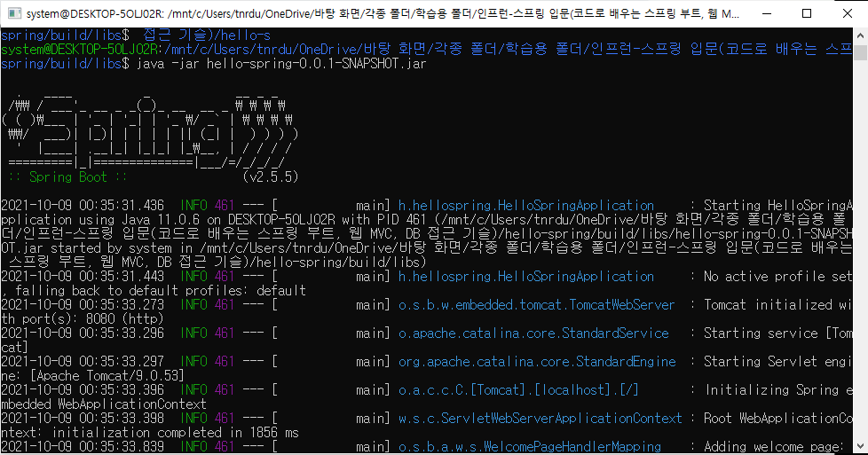Click 'o.s.b.w.embedded.tomcat.TomcatWebServer' logger name
The height and width of the screenshot is (455, 868).
pos(536,305)
